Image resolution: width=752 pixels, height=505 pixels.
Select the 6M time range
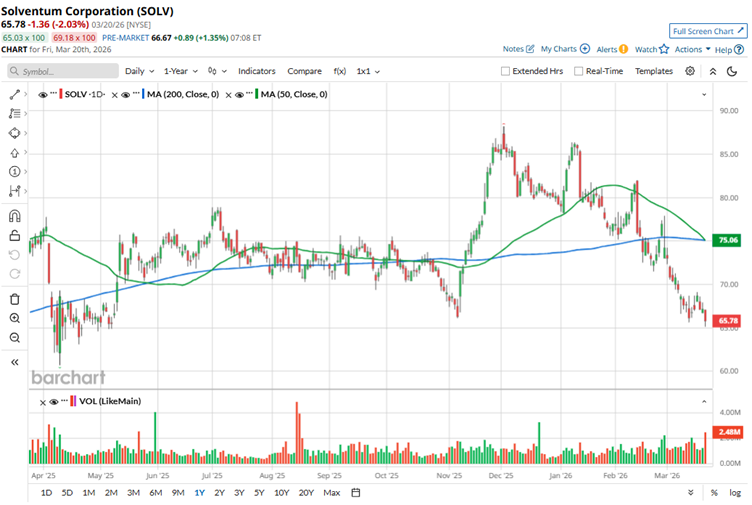point(156,493)
